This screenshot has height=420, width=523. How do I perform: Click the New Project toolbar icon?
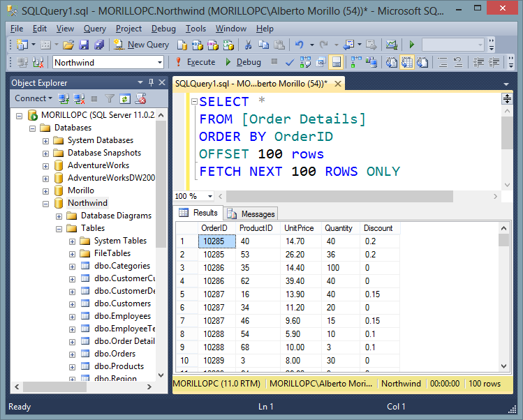click(x=22, y=45)
